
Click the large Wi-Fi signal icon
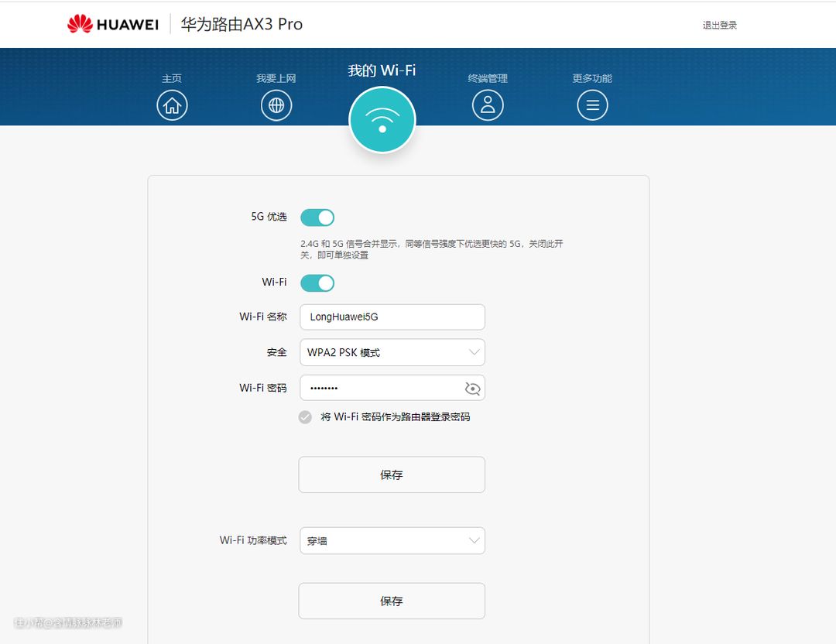382,120
